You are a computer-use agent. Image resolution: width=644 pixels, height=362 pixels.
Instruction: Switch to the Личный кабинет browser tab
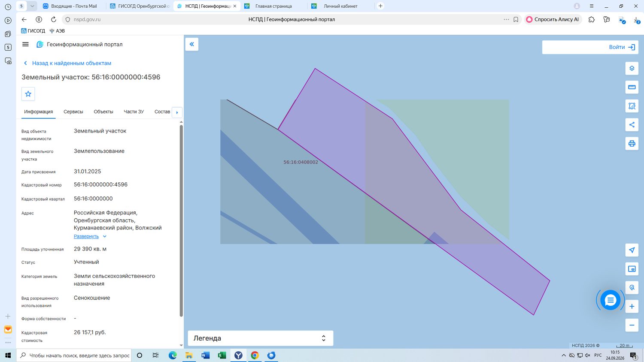(x=340, y=6)
